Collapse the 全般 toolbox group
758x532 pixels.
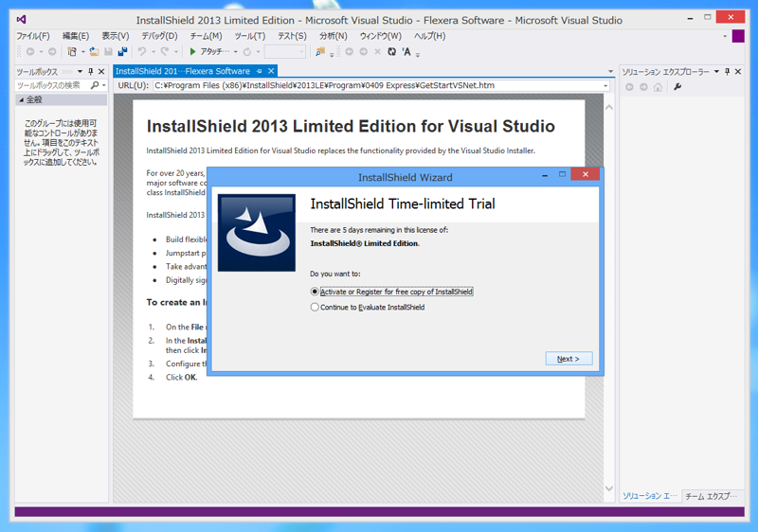tap(21, 99)
